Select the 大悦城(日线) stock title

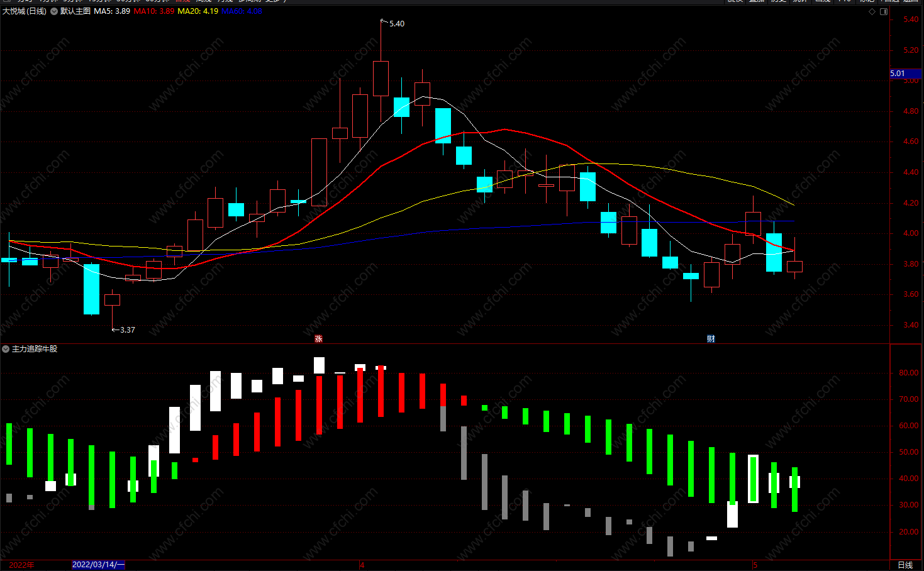pyautogui.click(x=25, y=11)
